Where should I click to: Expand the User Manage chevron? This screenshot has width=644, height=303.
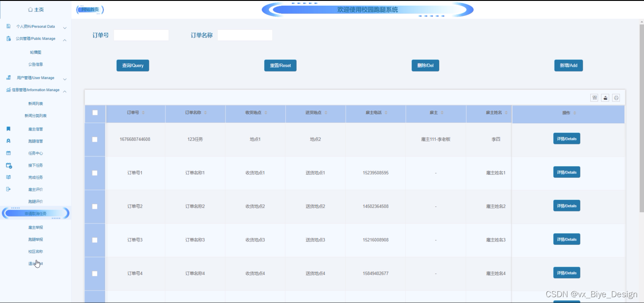pos(65,79)
